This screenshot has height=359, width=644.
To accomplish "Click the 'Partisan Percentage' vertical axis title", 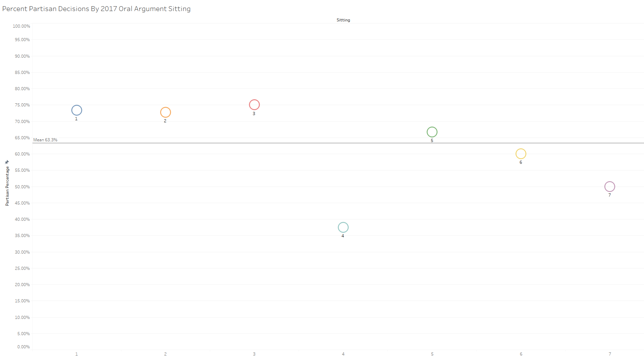I will click(x=7, y=186).
